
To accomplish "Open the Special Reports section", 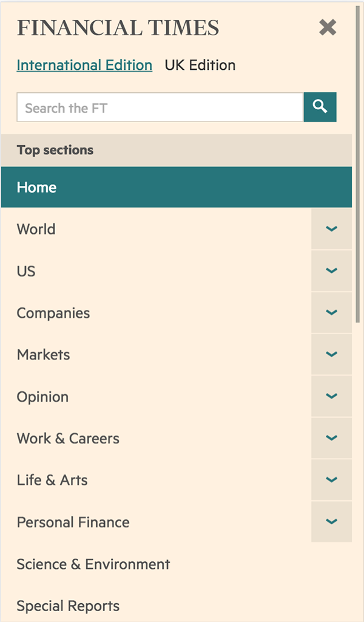I will coord(68,605).
